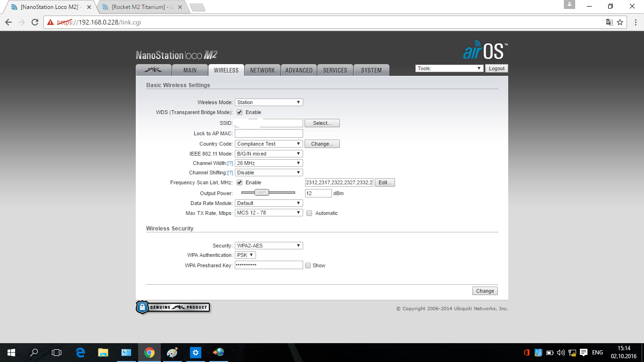Click the red security warning icon
Viewport: 644px width, 362px height.
click(50, 22)
